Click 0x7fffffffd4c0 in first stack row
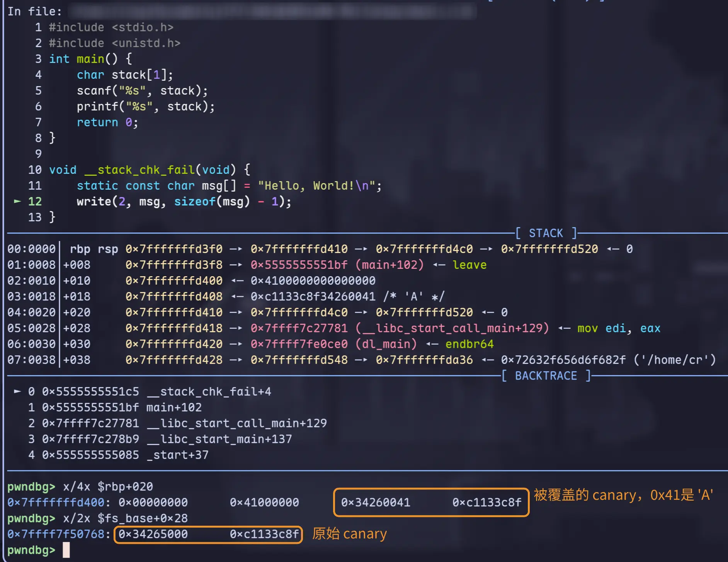 click(424, 249)
